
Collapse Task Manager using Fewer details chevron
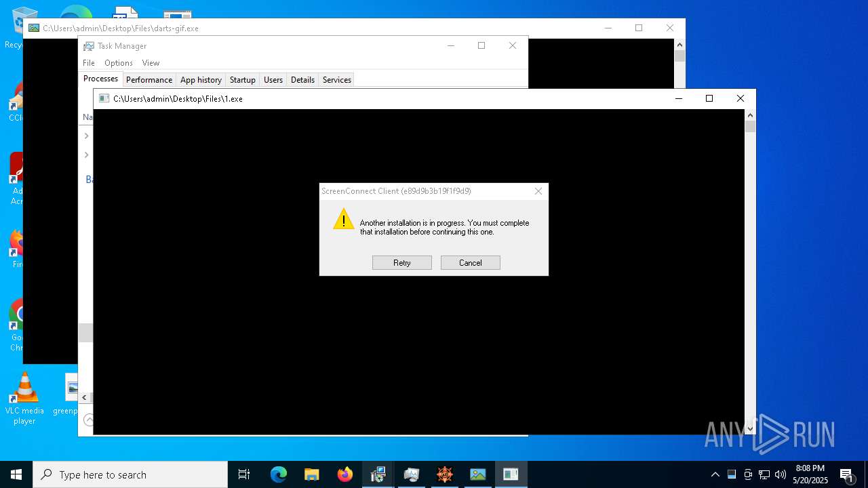click(x=88, y=420)
